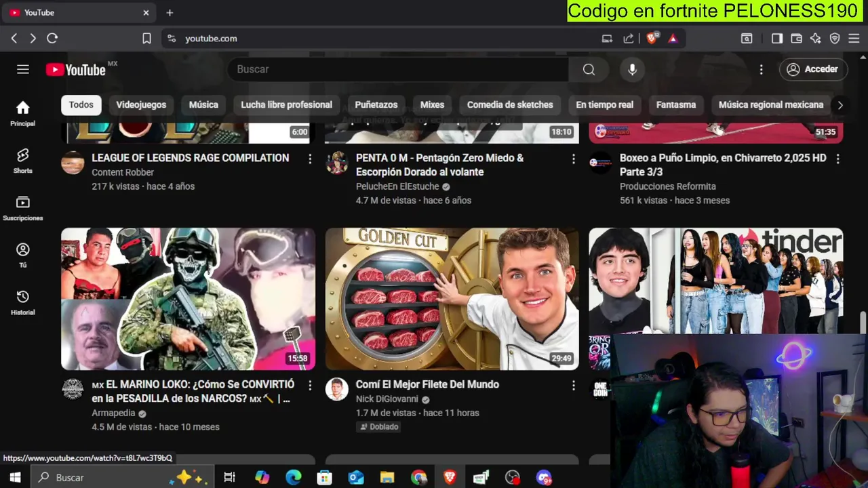
Task: Open the tinder video thumbnail
Action: point(715,281)
